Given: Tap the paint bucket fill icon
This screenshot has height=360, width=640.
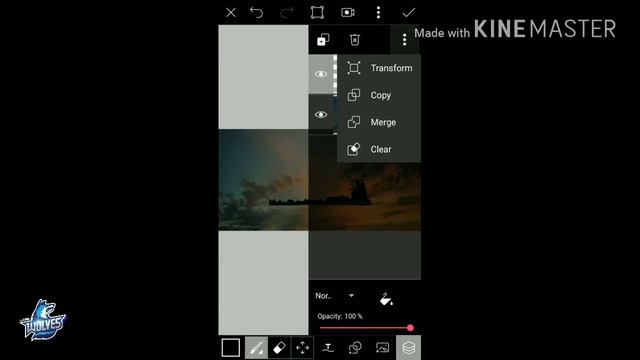Looking at the screenshot, I should (386, 299).
